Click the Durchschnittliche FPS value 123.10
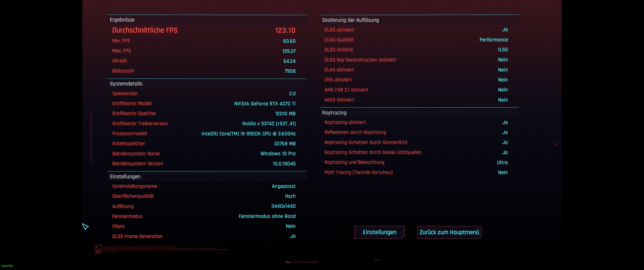The width and height of the screenshot is (644, 270). click(285, 30)
